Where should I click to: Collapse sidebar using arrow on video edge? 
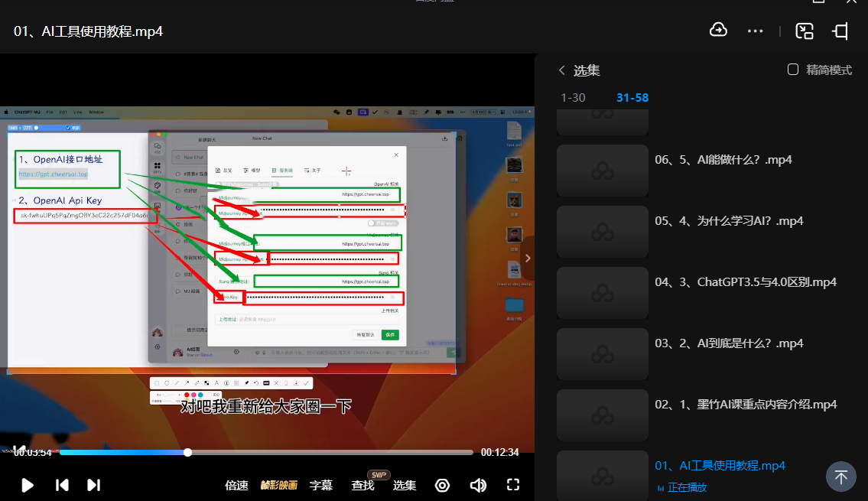tap(528, 259)
